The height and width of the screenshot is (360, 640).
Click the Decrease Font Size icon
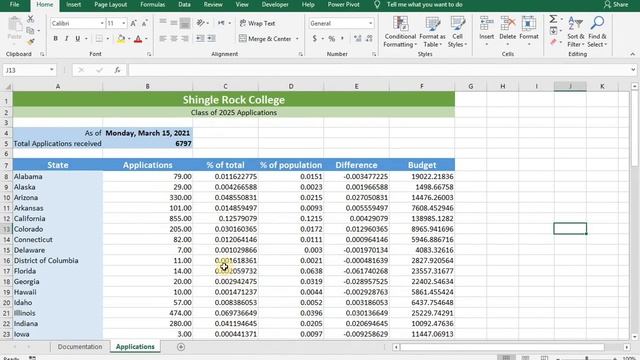tap(144, 24)
